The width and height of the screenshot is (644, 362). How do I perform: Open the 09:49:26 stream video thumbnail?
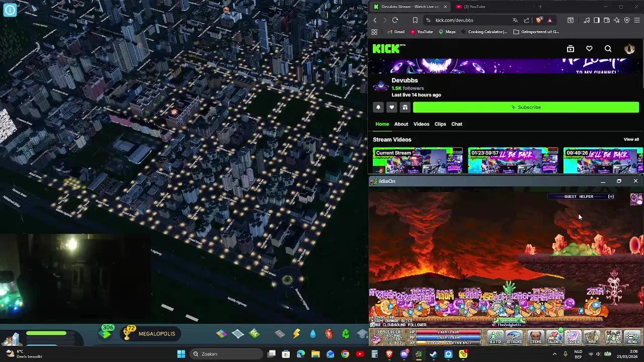pyautogui.click(x=603, y=160)
